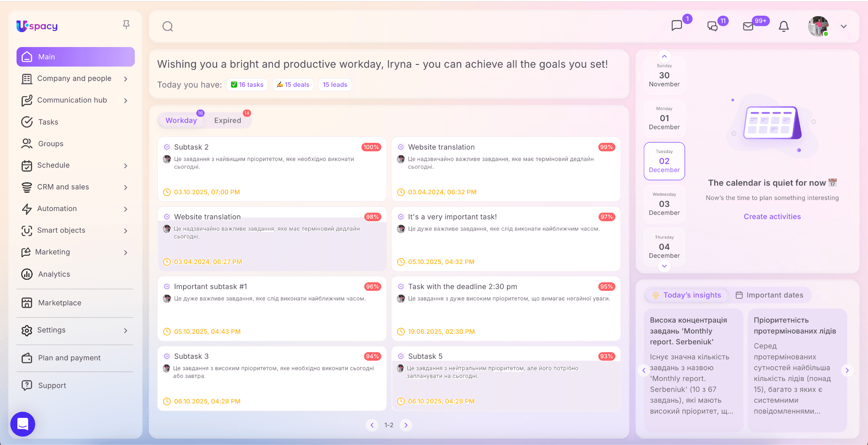The height and width of the screenshot is (445, 868).
Task: Open Analytics from the sidebar
Action: (54, 274)
